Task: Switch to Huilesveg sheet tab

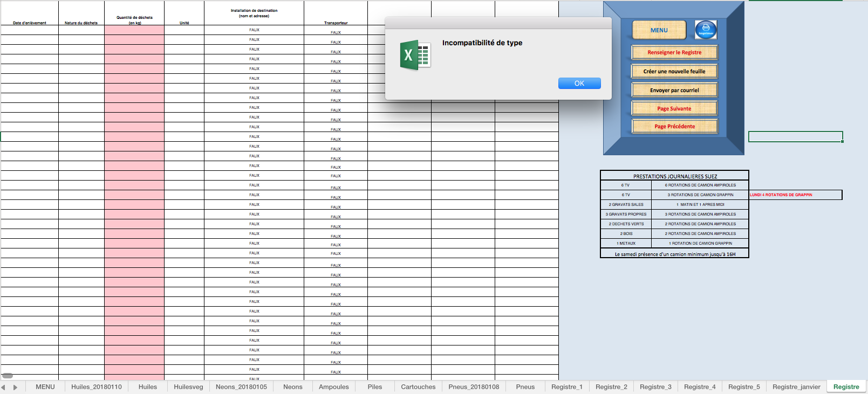Action: (188, 387)
